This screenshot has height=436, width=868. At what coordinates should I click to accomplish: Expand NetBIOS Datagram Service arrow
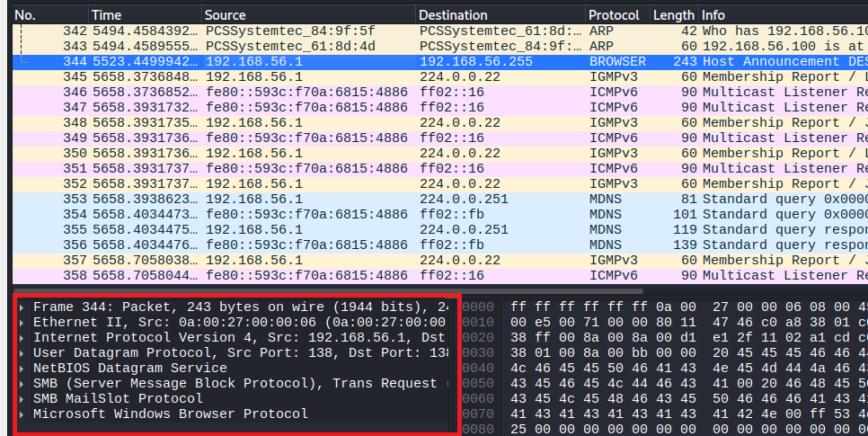(x=22, y=368)
